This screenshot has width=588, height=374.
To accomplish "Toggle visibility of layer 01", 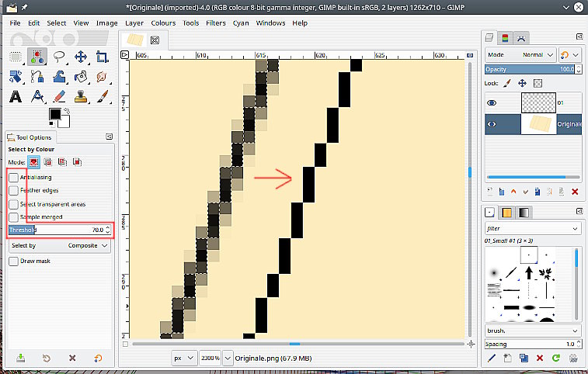I will (492, 102).
